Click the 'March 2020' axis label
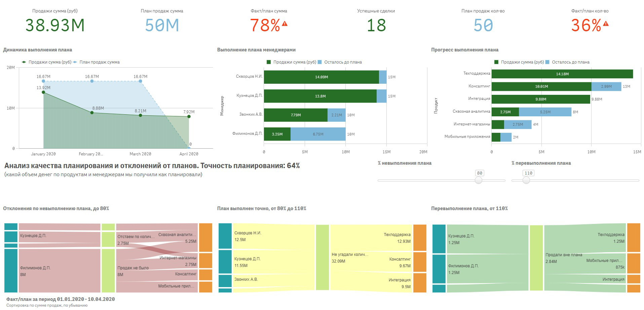644x310 pixels. (x=140, y=154)
